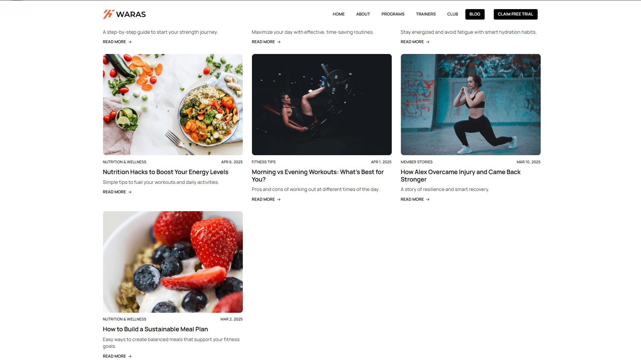Open the Home menu item

coord(338,14)
